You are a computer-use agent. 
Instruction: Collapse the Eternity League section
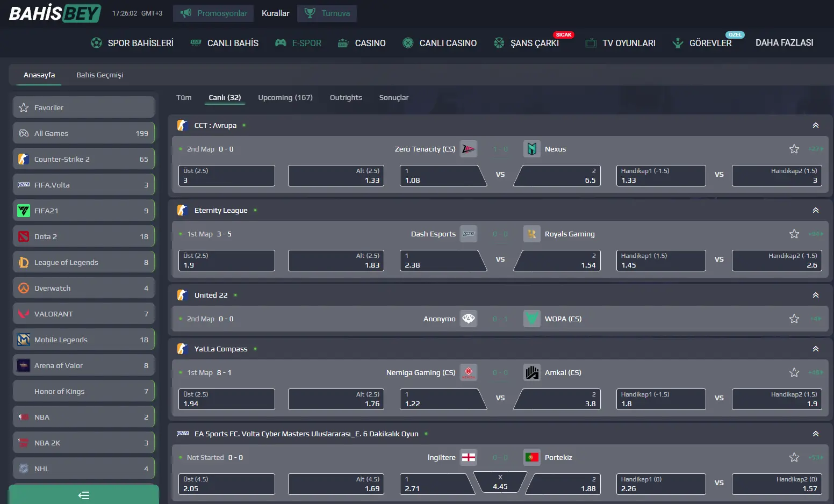[x=816, y=210]
